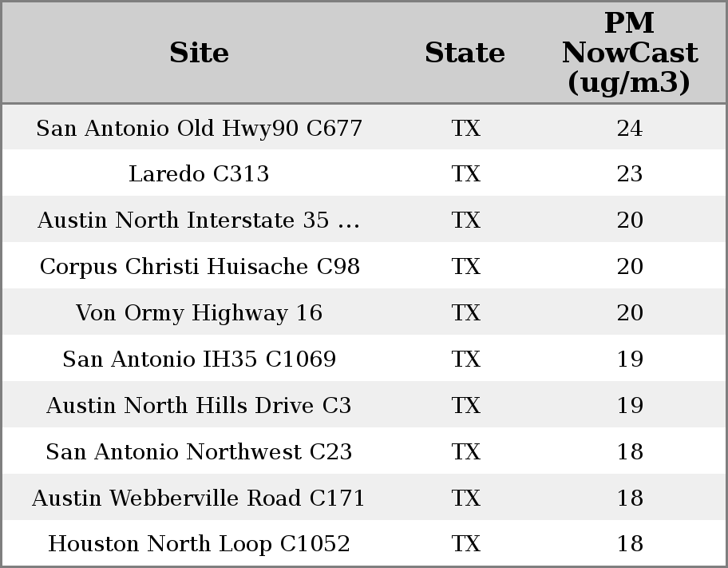Image resolution: width=728 pixels, height=568 pixels.
Task: Select Austin North Interstate 35 truncated site name
Action: tap(199, 220)
